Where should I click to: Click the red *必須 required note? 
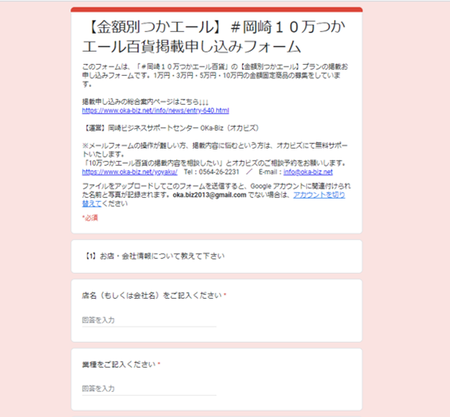90,218
